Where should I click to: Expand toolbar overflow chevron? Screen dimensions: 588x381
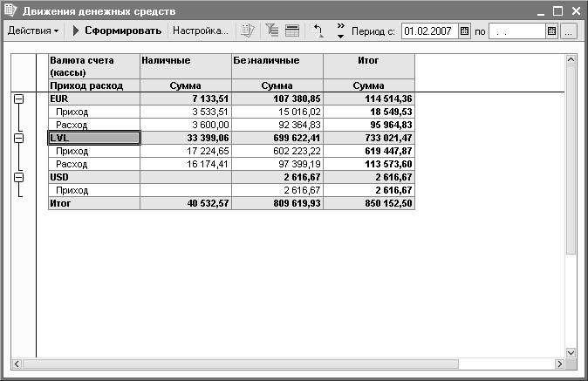340,31
